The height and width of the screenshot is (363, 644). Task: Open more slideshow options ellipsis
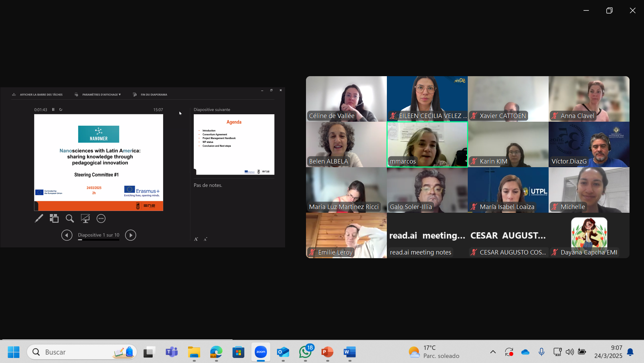click(101, 219)
